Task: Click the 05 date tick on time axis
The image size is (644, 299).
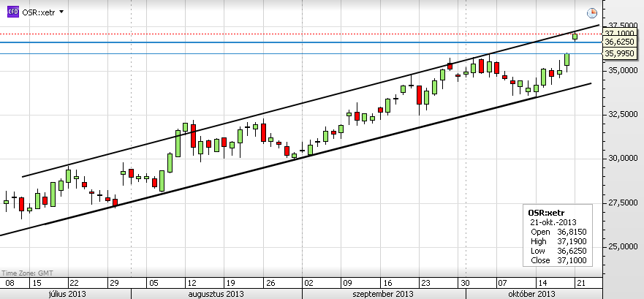Action: pyautogui.click(x=154, y=283)
